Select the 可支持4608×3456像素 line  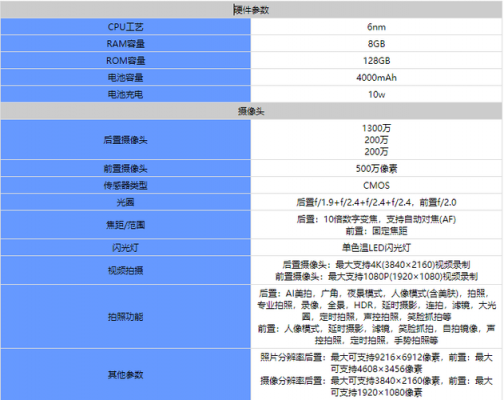tap(376, 369)
